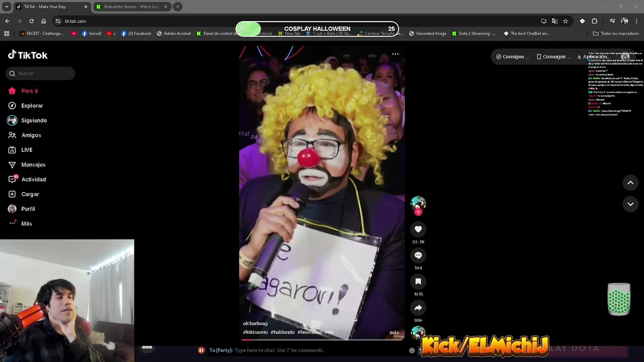This screenshot has width=644, height=362.
Task: Open the Adobe Acrobat bookmark
Action: [x=174, y=34]
